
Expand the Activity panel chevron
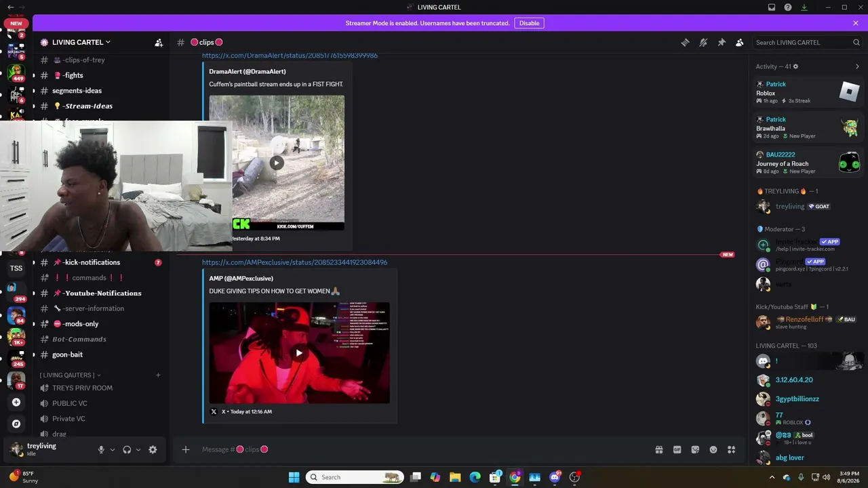point(857,66)
